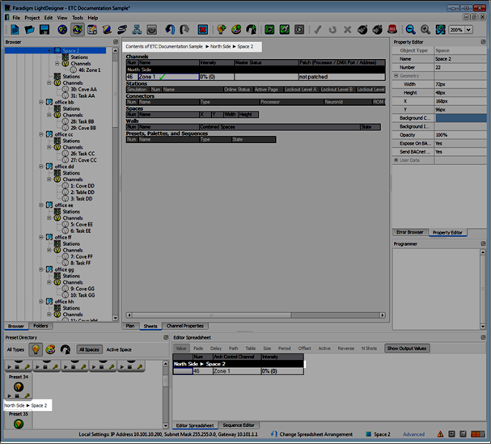491x448 pixels.
Task: Switch to the Channel Properties tab
Action: pyautogui.click(x=185, y=326)
